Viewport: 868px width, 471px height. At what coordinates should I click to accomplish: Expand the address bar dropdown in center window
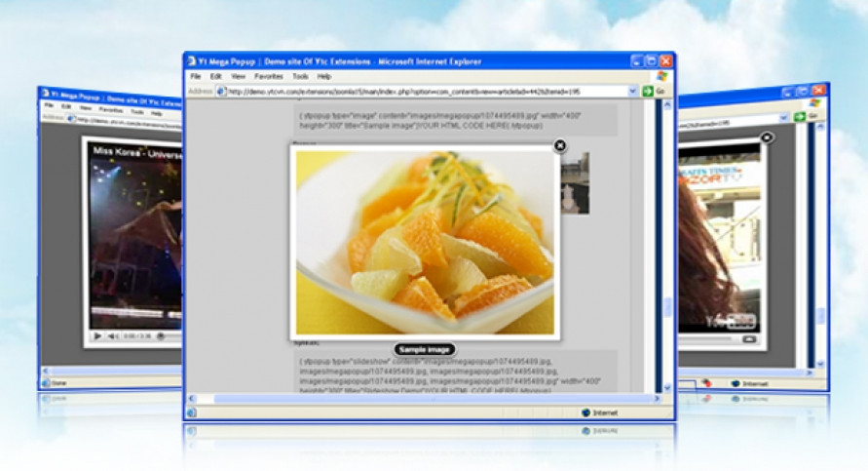click(632, 92)
